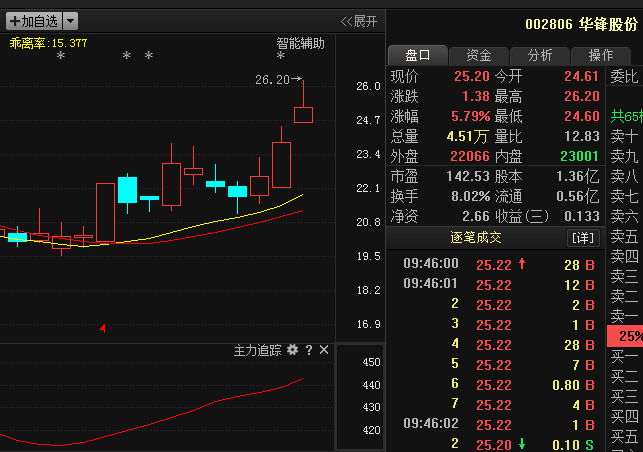Click the 股本 value 1.36亿
This screenshot has height=452, width=643.
pyautogui.click(x=577, y=176)
